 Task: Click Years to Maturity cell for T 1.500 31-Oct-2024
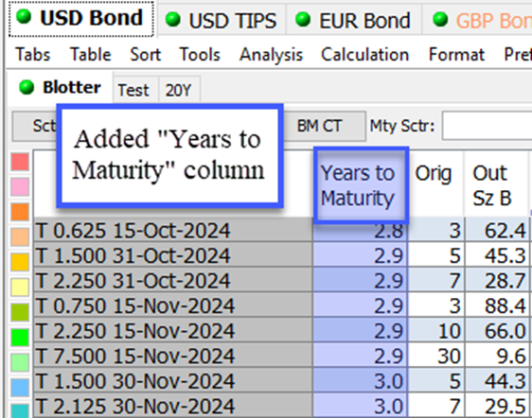(360, 255)
